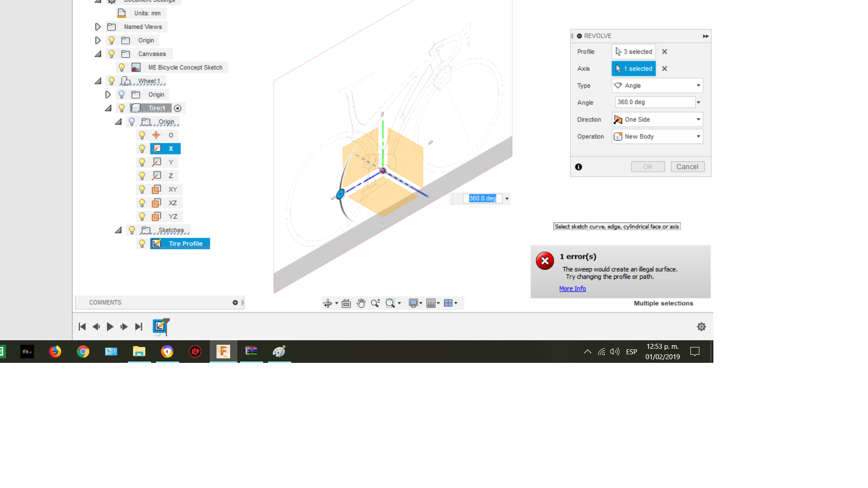This screenshot has height=488, width=868.
Task: Open the Display Settings monitor icon
Action: click(413, 303)
